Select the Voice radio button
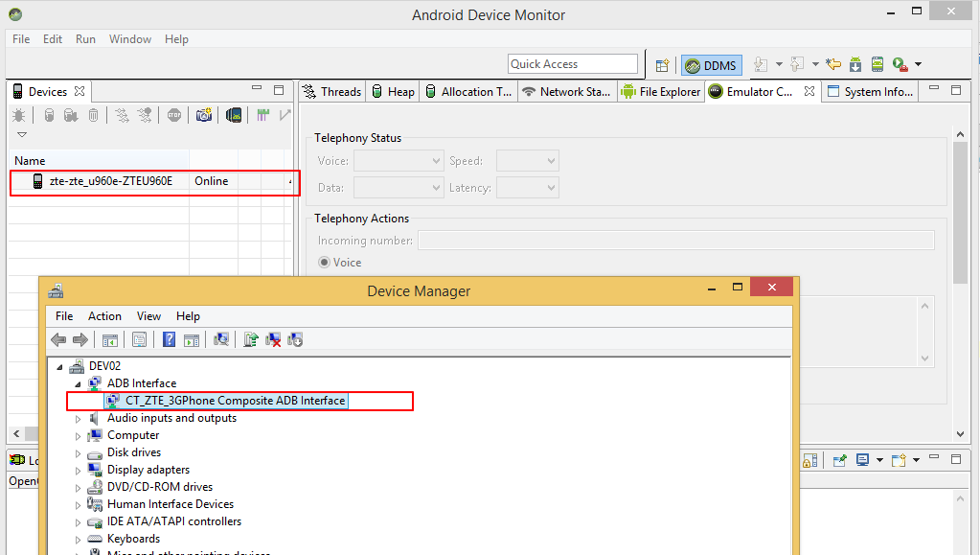Screen dimensions: 980x555 click(x=324, y=263)
